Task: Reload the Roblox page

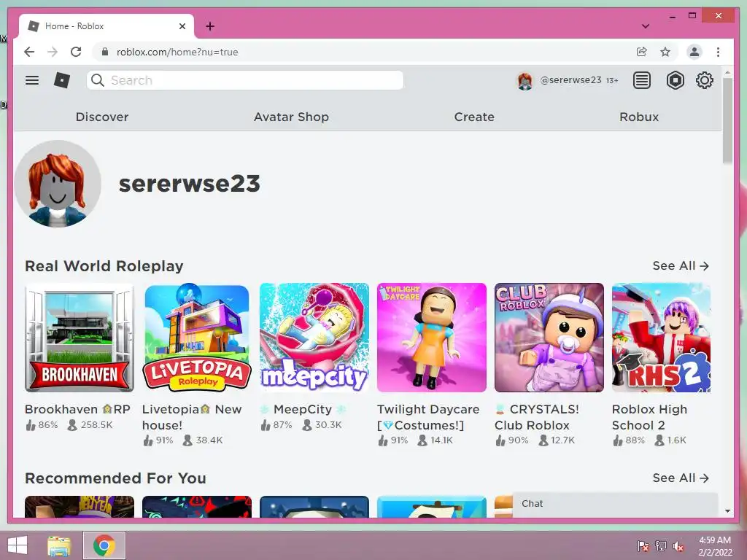Action: coord(76,52)
